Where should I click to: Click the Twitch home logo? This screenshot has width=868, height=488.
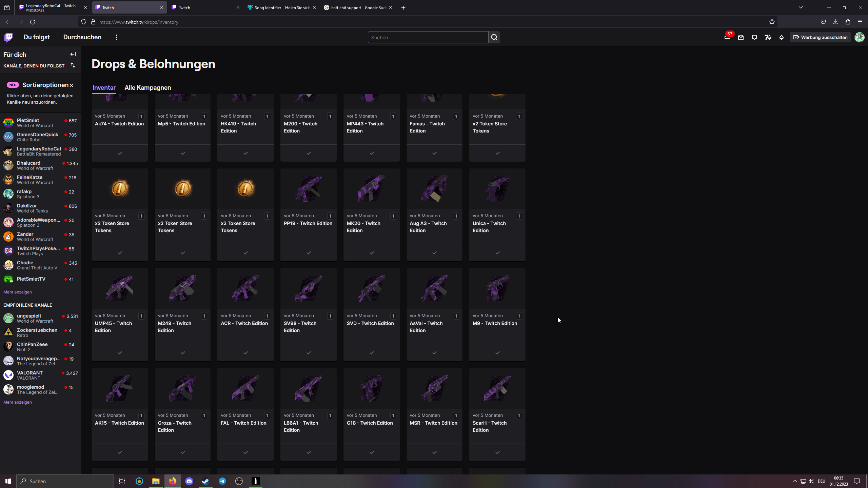point(8,37)
